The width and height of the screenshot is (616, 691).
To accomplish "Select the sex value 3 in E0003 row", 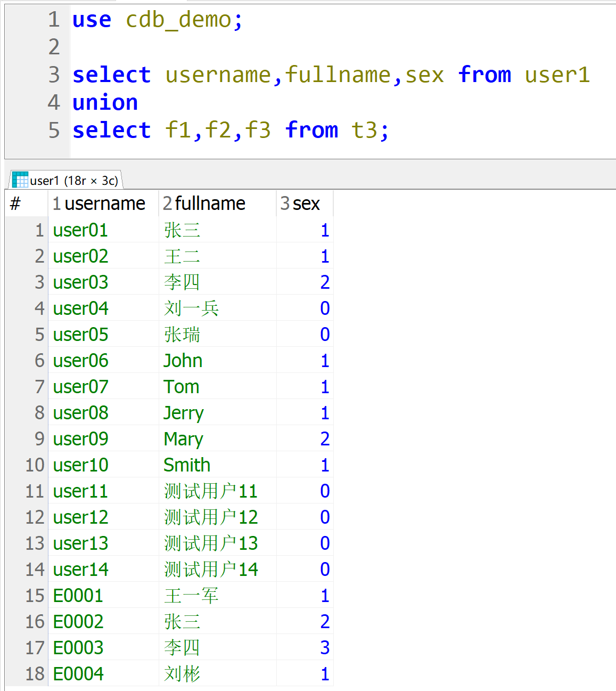I will [x=324, y=648].
